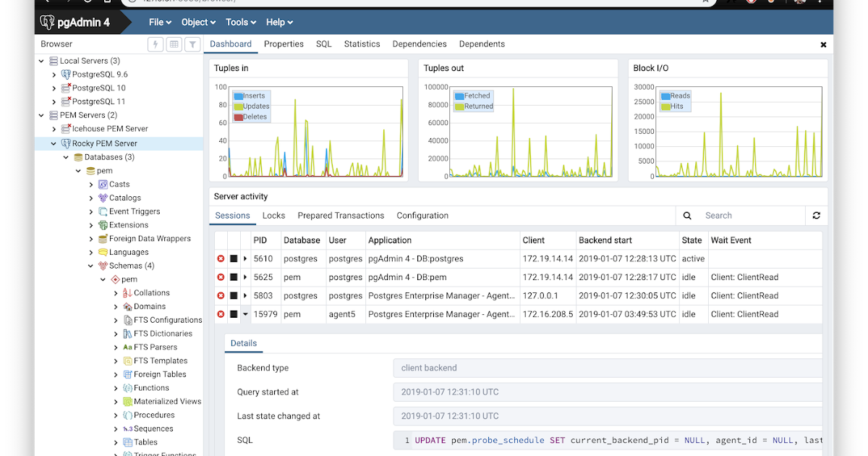Collapse details row for PID 15979
868x456 pixels.
coord(244,314)
